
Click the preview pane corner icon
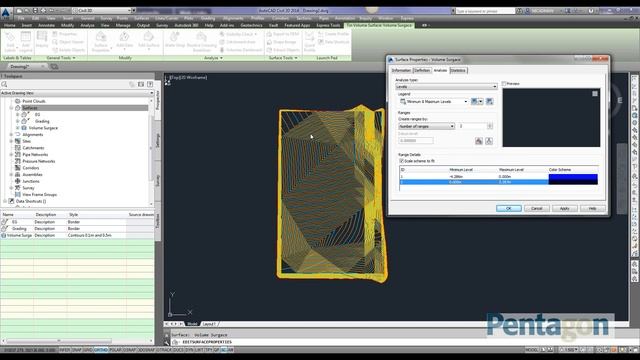(x=595, y=94)
